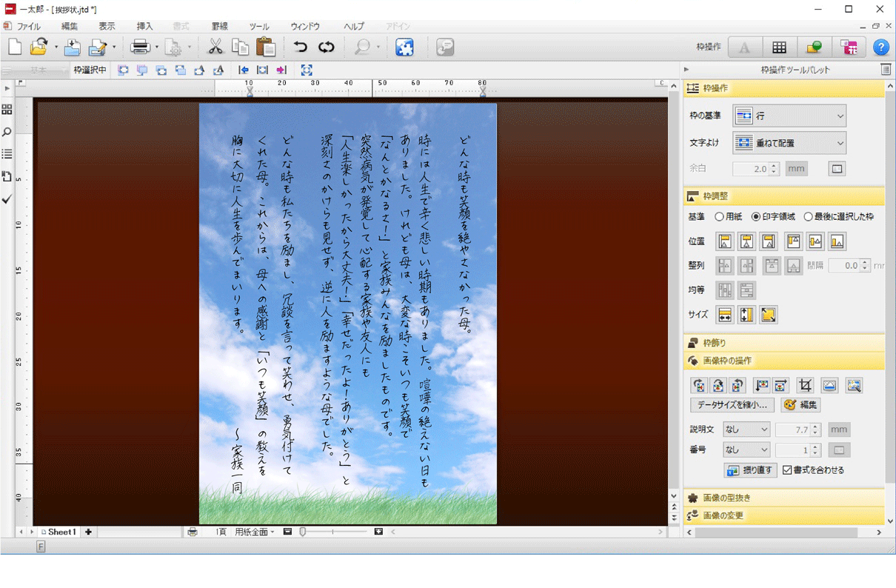Click the 編集 button with the palette icon
This screenshot has width=896, height=588.
point(800,405)
